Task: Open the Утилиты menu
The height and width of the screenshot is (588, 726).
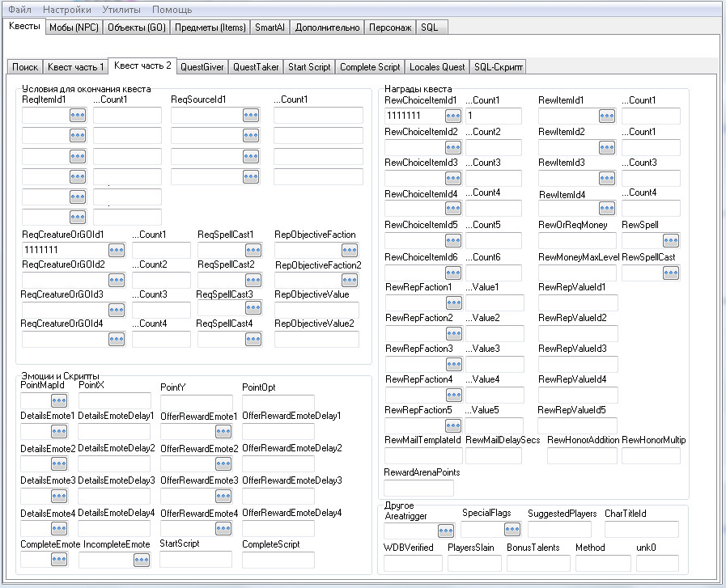Action: tap(121, 10)
